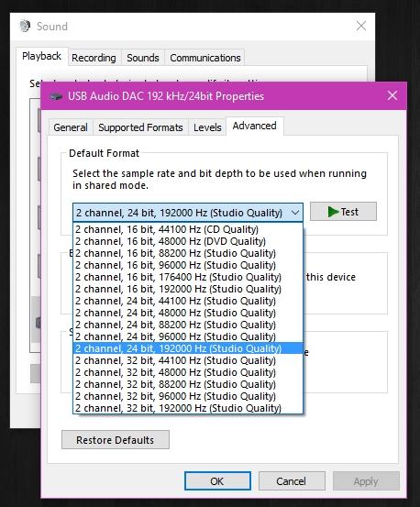Choose 2 channel, 24 bit, 88200 Hz option
420x507 pixels.
pos(188,325)
